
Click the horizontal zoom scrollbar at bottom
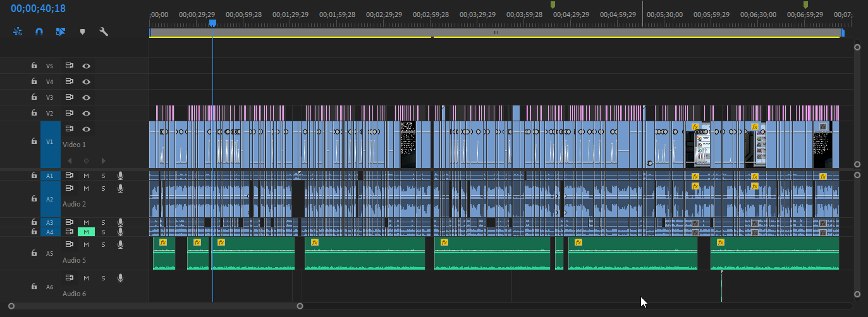156,306
